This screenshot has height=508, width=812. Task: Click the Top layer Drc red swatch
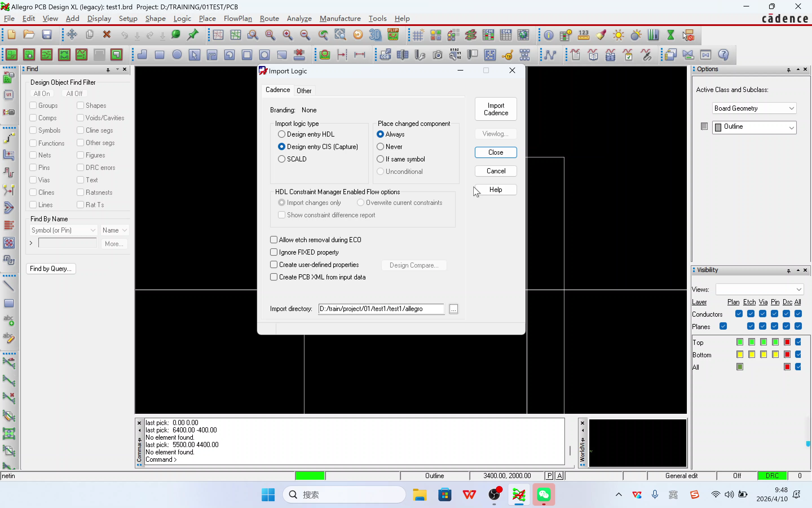787,342
